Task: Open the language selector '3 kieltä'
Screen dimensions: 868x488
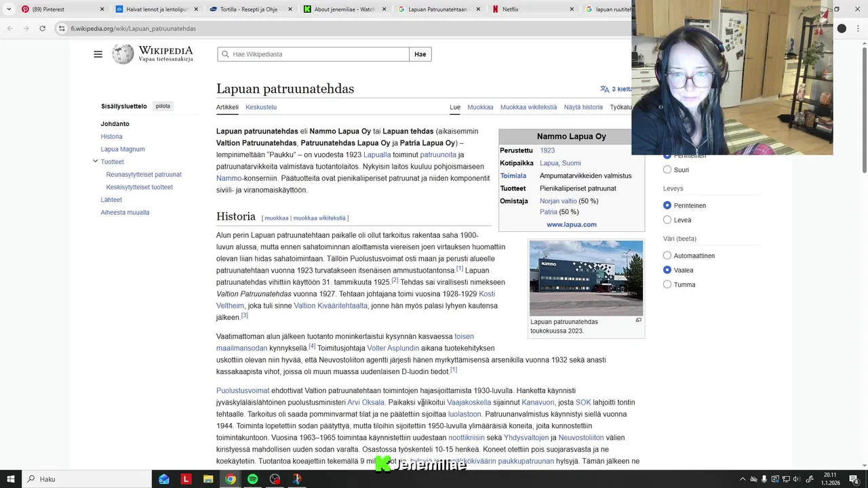Action: [x=616, y=89]
